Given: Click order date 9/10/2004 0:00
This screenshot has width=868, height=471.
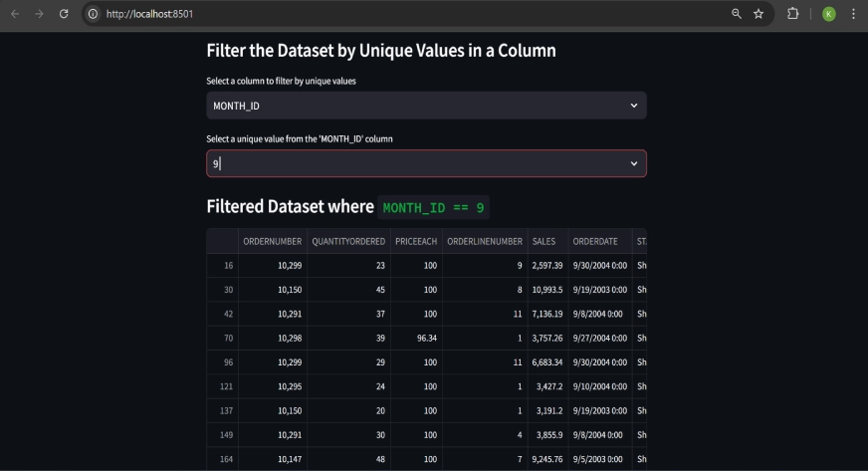Looking at the screenshot, I should [x=600, y=386].
